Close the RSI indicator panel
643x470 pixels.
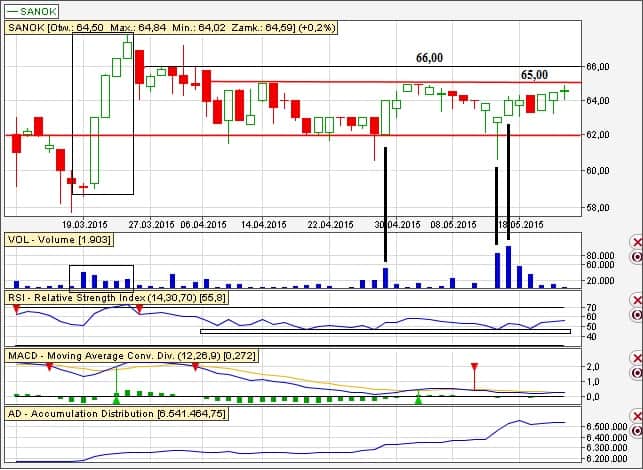pyautogui.click(x=637, y=301)
